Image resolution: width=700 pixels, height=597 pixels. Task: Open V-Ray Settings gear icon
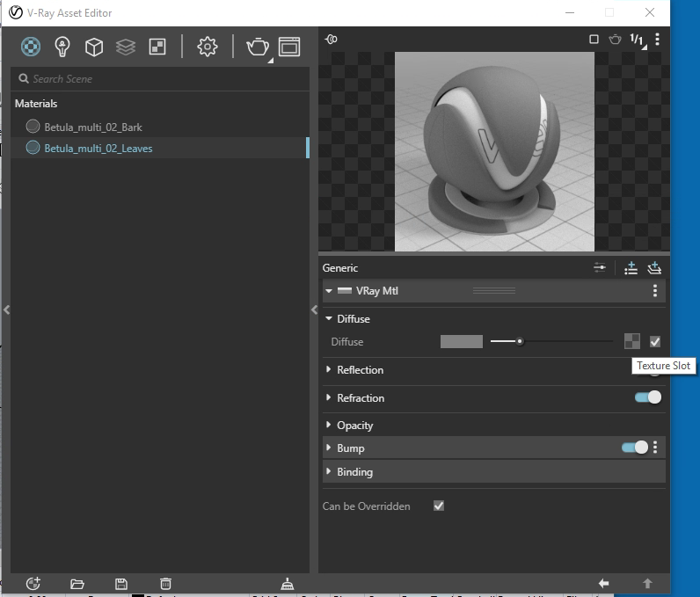[208, 47]
